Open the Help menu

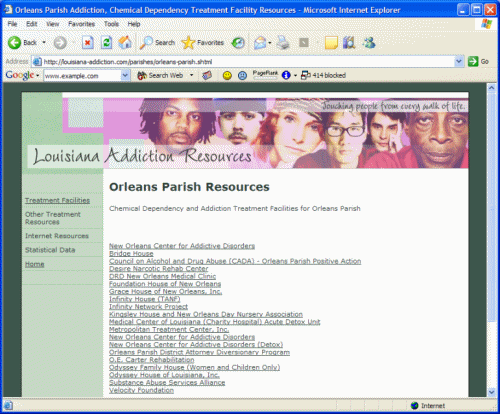click(x=134, y=24)
